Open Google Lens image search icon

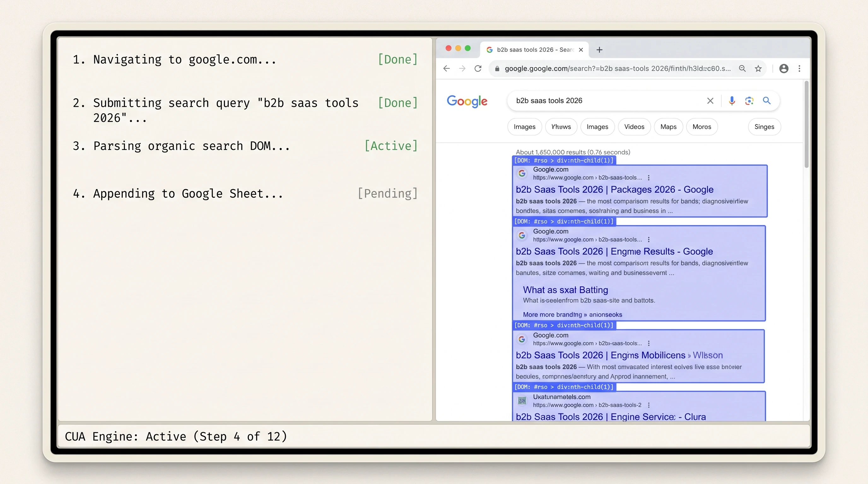tap(749, 101)
